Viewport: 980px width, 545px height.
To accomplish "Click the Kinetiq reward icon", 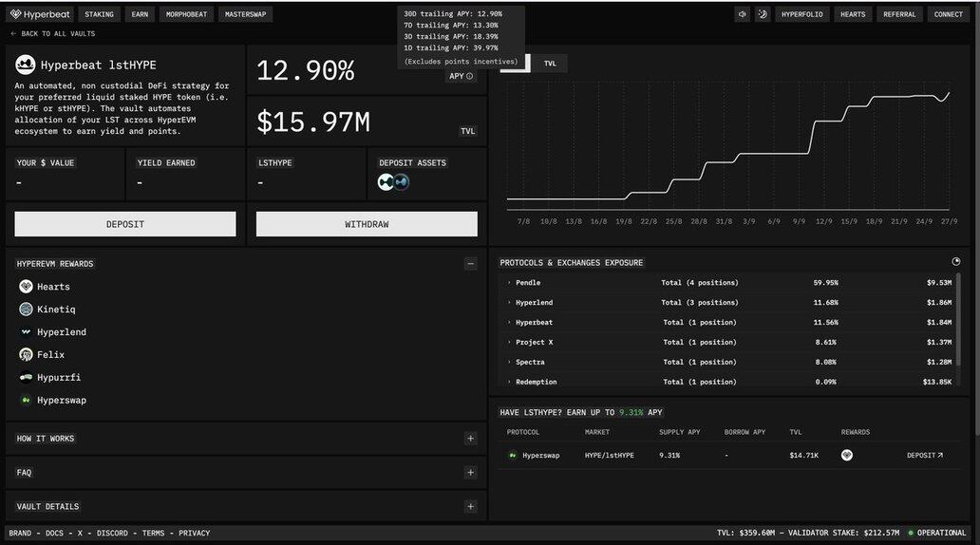I will coord(26,310).
